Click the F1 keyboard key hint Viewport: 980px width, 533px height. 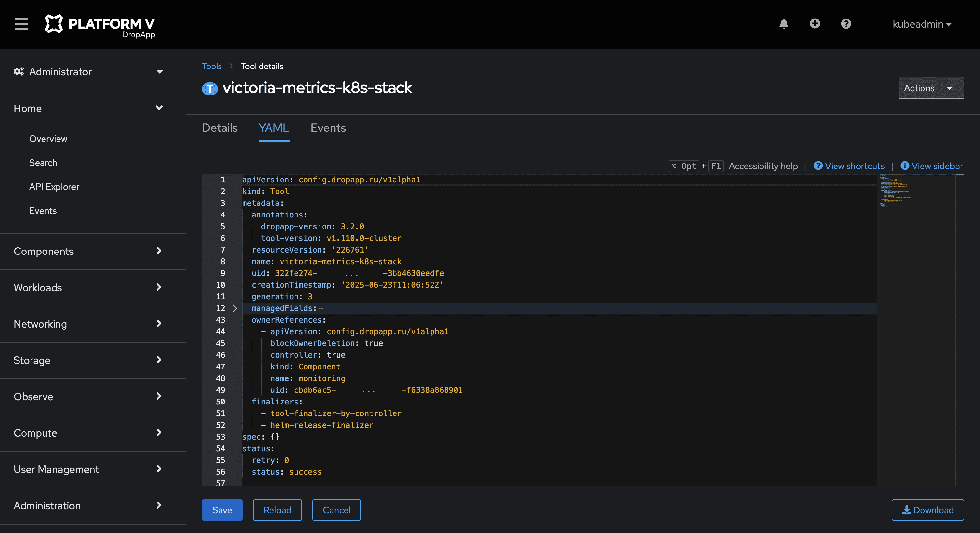pos(716,166)
